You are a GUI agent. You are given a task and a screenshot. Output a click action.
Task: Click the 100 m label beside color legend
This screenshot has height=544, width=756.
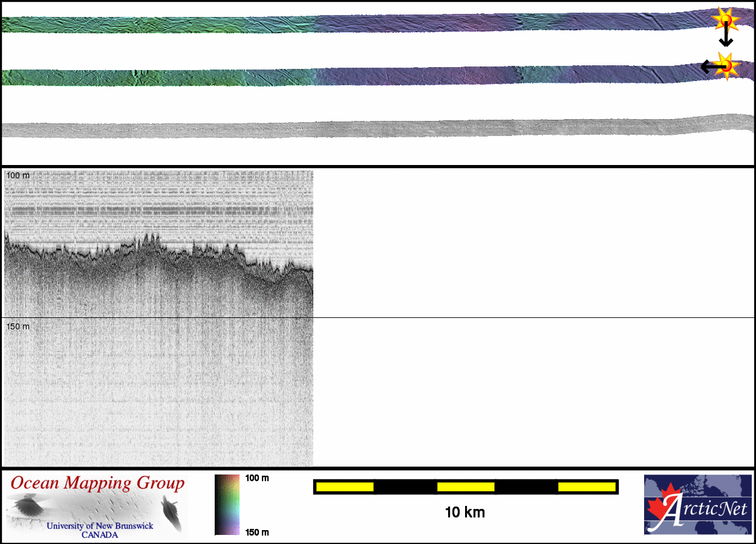coord(257,478)
